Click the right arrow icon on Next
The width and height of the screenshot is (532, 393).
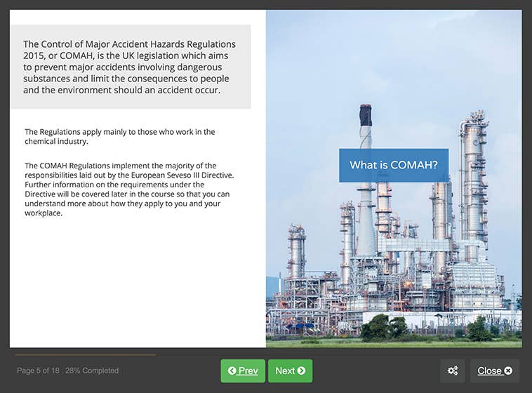(301, 371)
